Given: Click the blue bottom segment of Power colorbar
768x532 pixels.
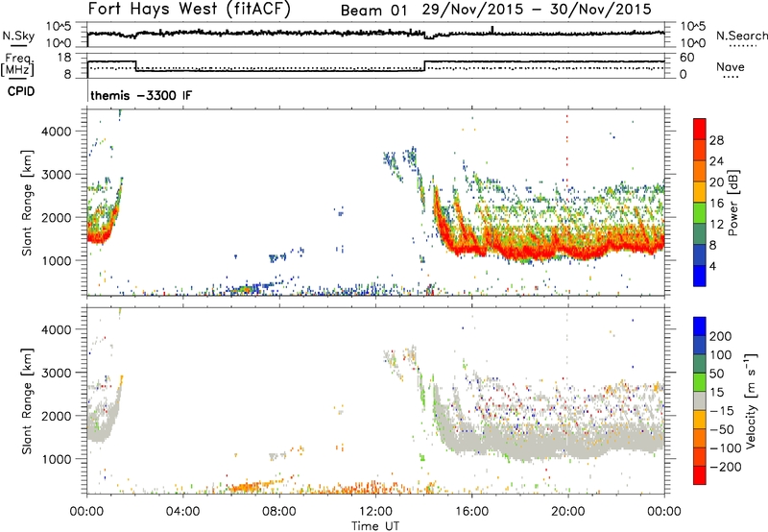Looking at the screenshot, I should (x=700, y=276).
